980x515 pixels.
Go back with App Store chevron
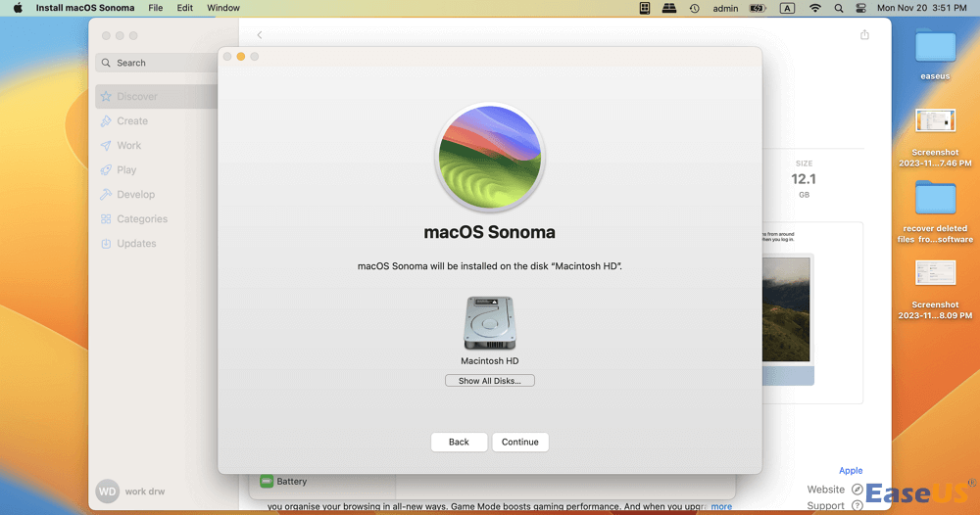[x=260, y=35]
